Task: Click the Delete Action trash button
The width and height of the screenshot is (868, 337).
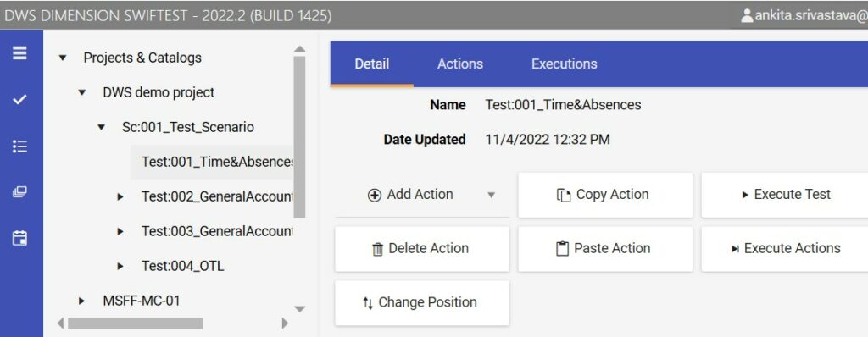Action: click(x=422, y=249)
